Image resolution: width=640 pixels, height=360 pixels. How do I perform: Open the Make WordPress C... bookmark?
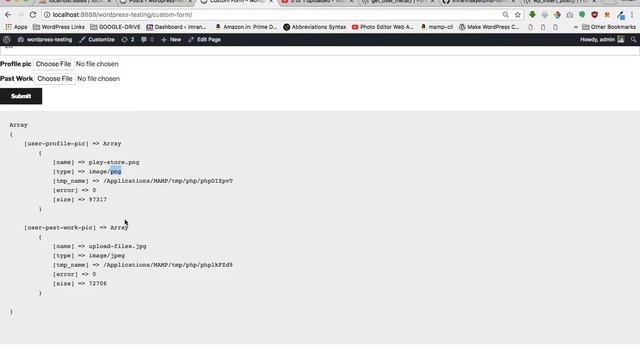click(489, 27)
